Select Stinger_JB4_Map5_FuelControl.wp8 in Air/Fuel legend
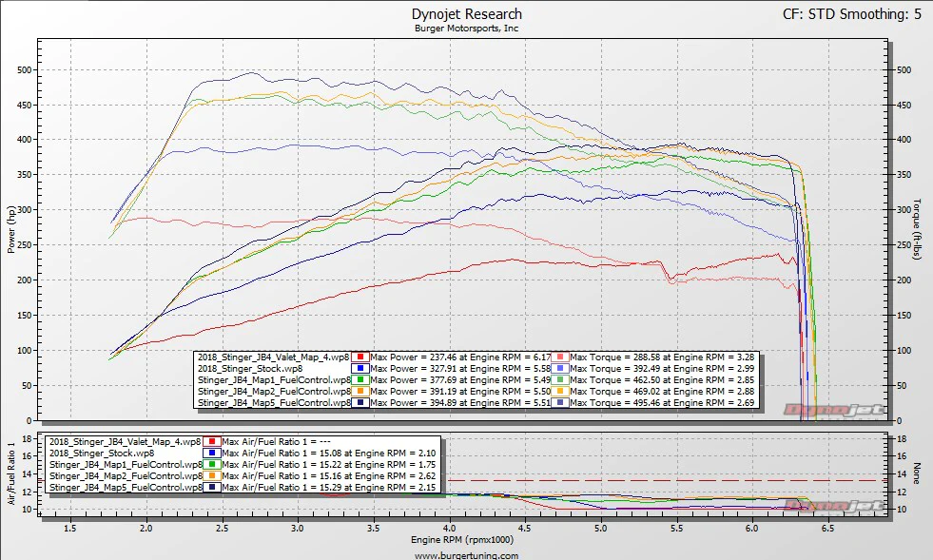 point(126,487)
